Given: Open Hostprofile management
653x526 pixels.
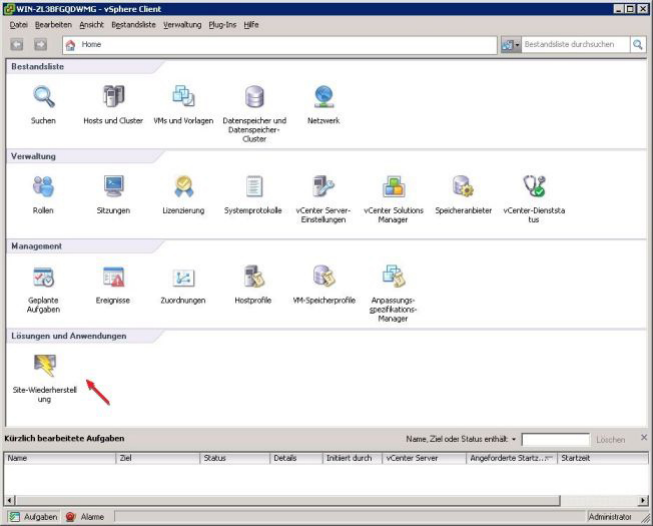Looking at the screenshot, I should coord(253,285).
